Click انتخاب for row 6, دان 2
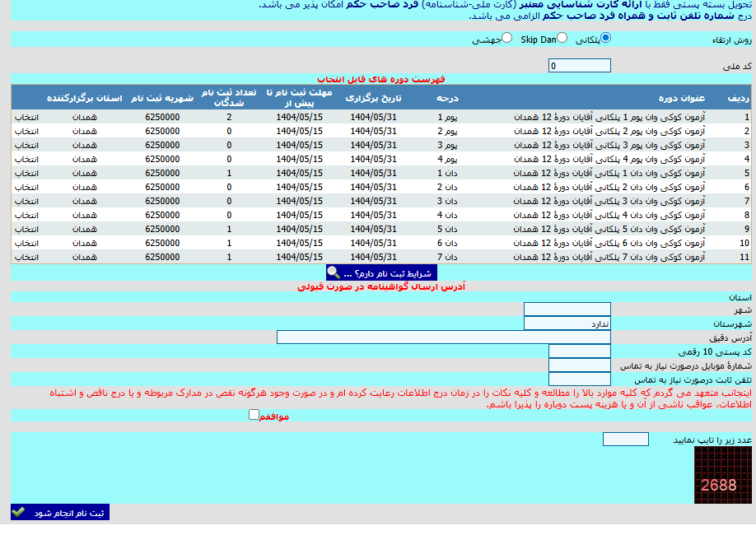The height and width of the screenshot is (535, 756). (26, 187)
